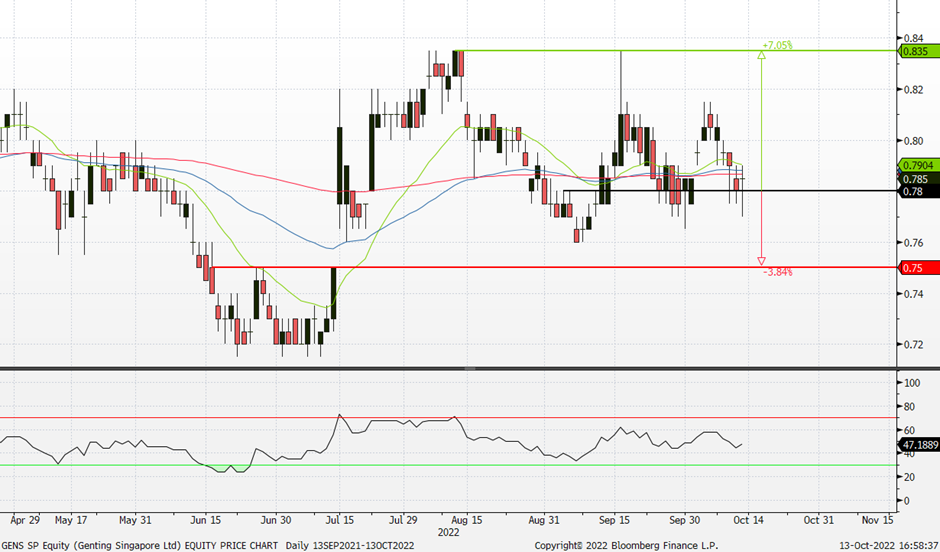Viewport: 940px width, 552px height.
Task: Click the -3.84% downside annotation label
Action: pos(778,272)
